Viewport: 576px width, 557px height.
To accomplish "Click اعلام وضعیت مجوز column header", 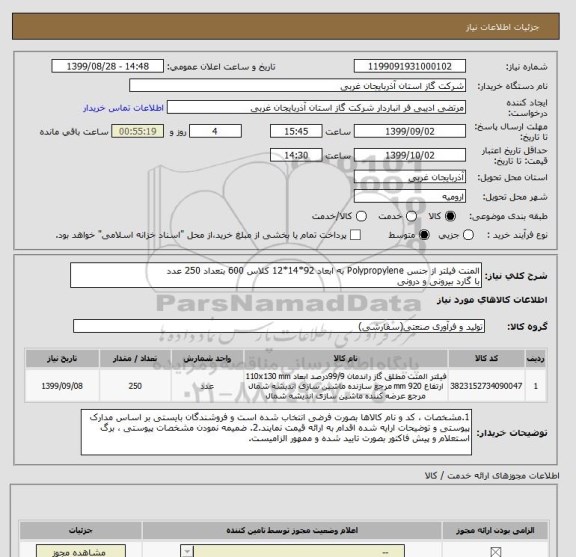I will [x=292, y=531].
